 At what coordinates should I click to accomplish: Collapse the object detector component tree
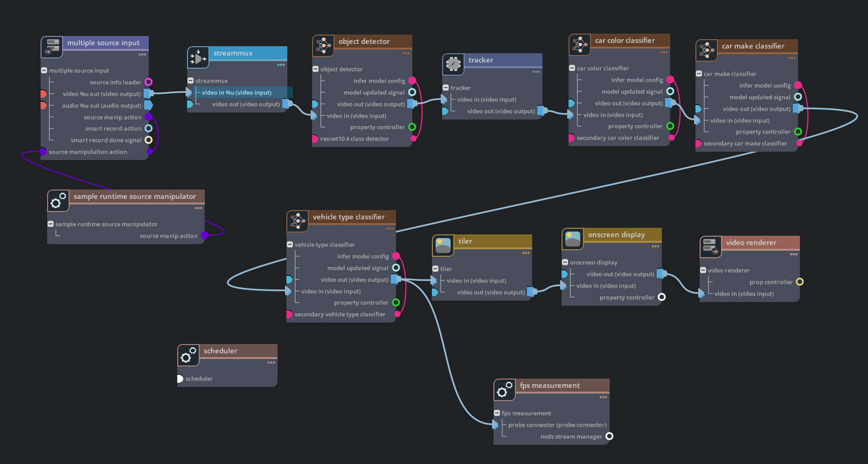[x=315, y=69]
